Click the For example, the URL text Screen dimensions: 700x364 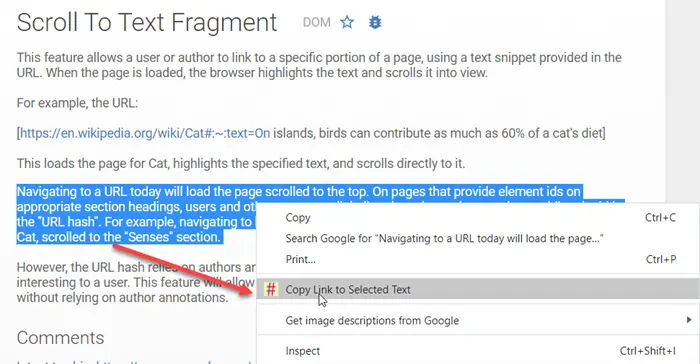pyautogui.click(x=77, y=103)
